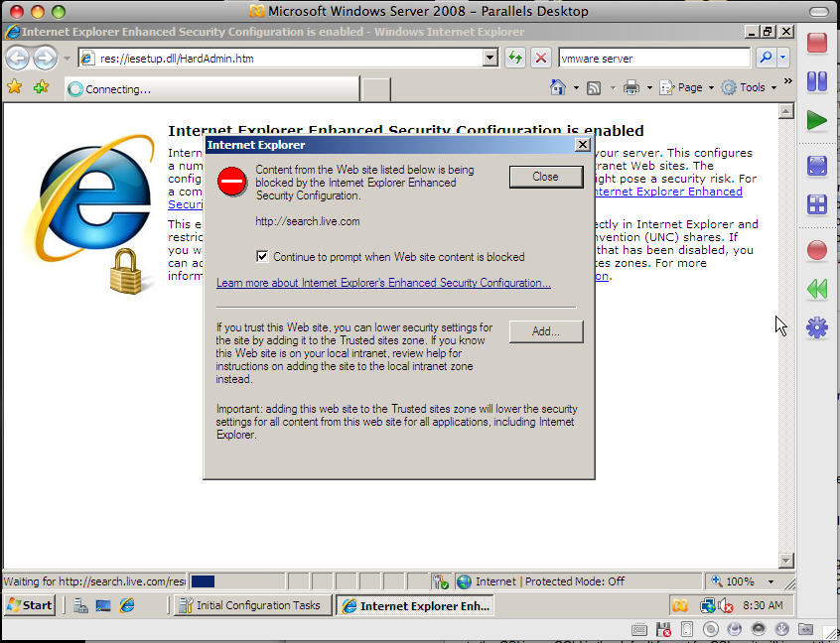
Task: Click the IE Back navigation button
Action: tap(18, 58)
